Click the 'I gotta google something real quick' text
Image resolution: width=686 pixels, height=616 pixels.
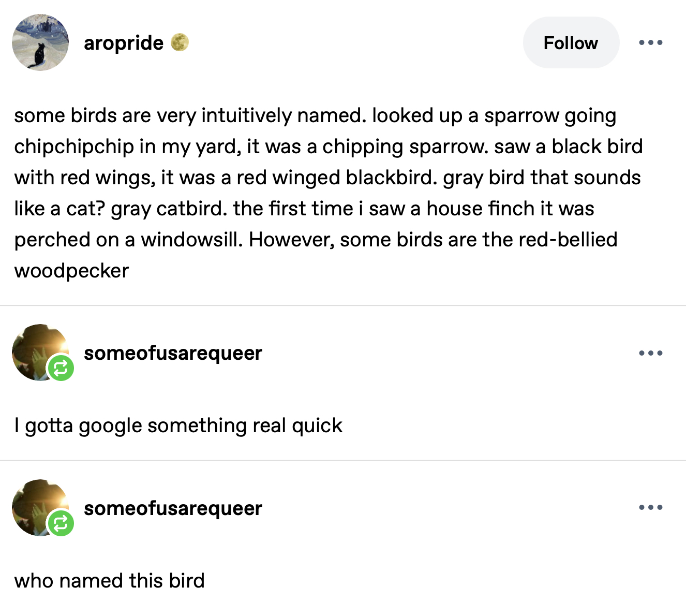click(x=178, y=426)
